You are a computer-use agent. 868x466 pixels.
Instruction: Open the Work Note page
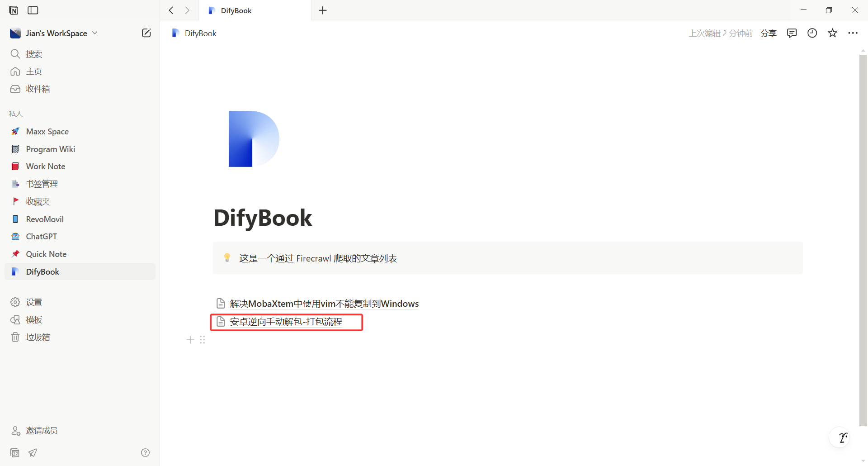click(x=80, y=166)
